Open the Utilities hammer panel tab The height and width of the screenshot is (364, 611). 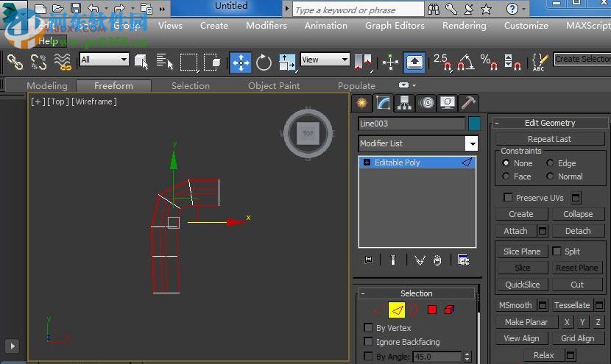(468, 103)
